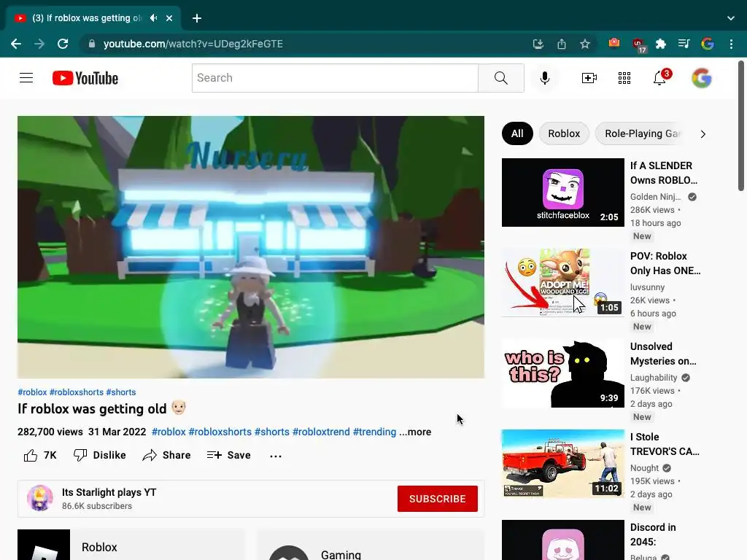Open the Create video camera icon
747x560 pixels.
tap(589, 78)
